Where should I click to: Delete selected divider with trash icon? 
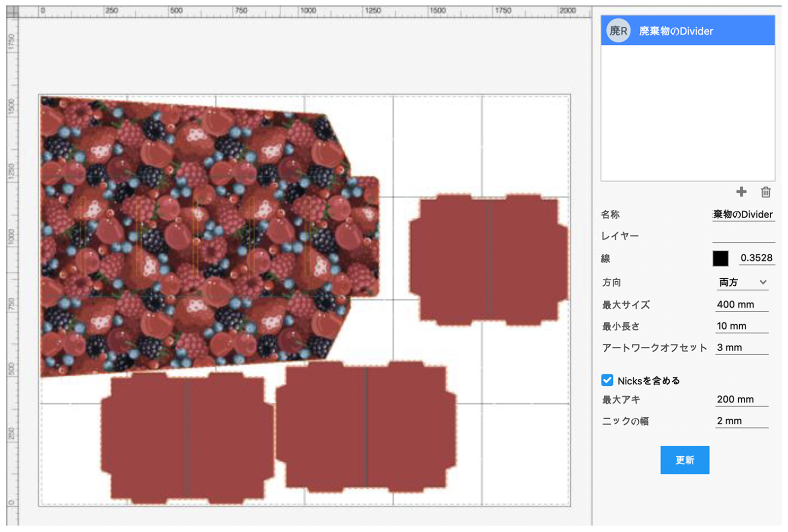click(765, 192)
